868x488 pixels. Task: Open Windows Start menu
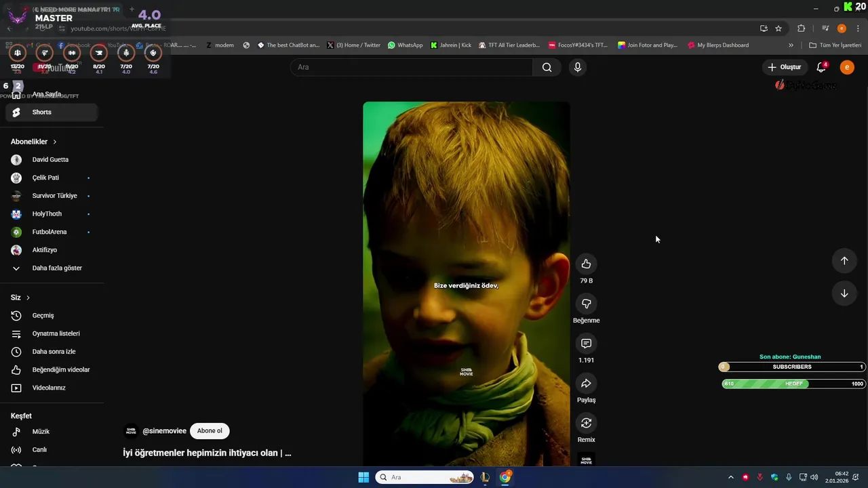pyautogui.click(x=363, y=477)
